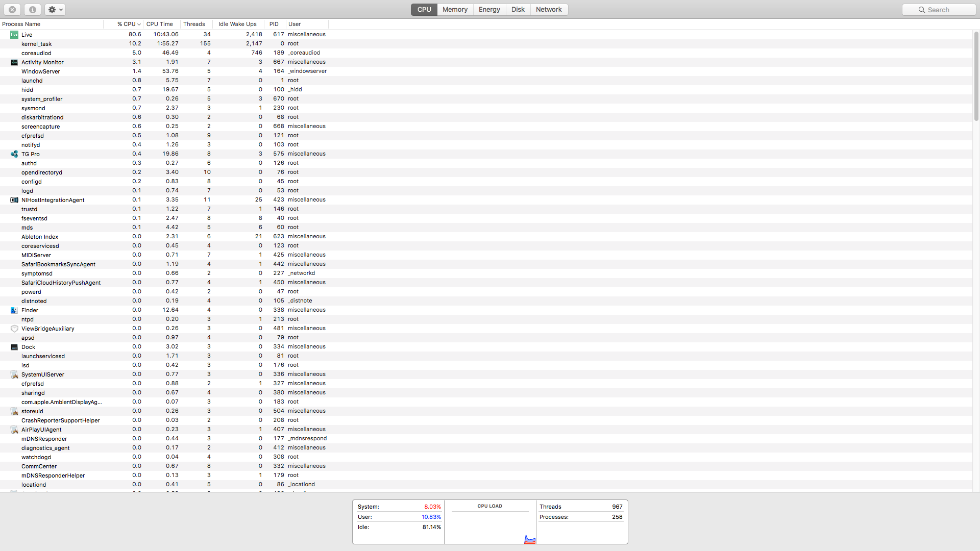This screenshot has width=980, height=551.
Task: Click the AirPlayUIAgent process icon
Action: pos(14,430)
